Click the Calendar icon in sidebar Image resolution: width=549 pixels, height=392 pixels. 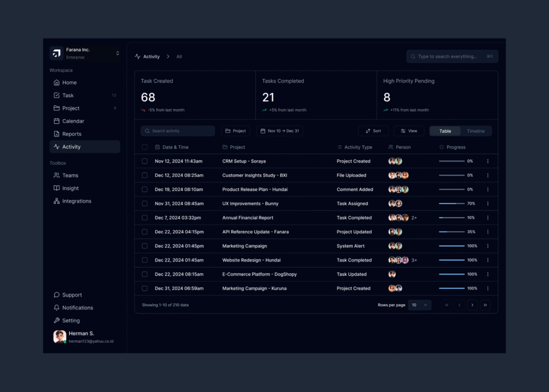57,121
